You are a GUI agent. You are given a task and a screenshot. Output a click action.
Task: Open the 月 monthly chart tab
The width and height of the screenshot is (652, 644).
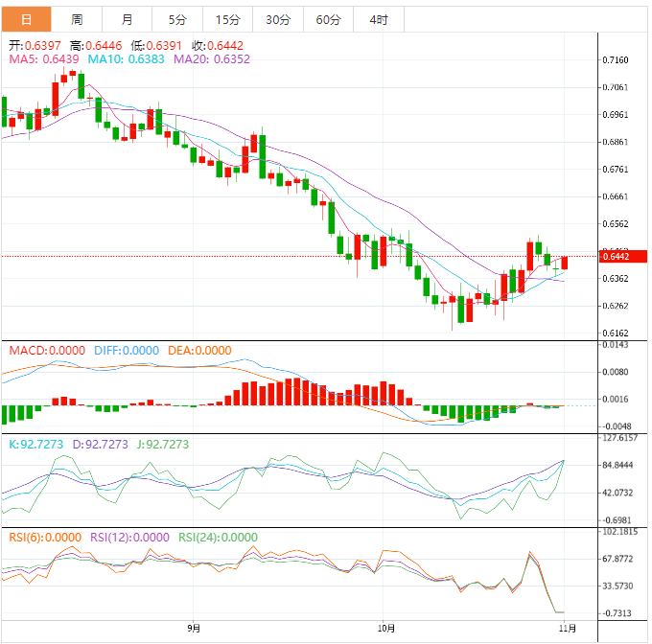point(128,19)
